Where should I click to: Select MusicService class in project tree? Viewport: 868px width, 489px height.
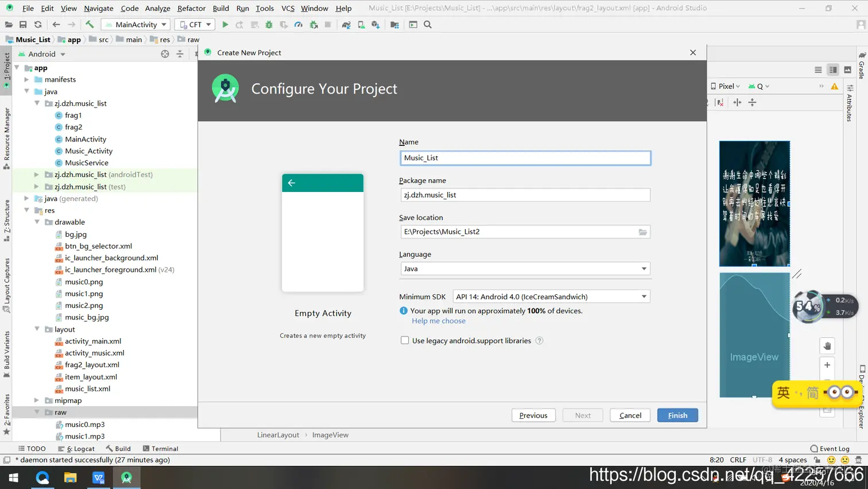tap(86, 163)
